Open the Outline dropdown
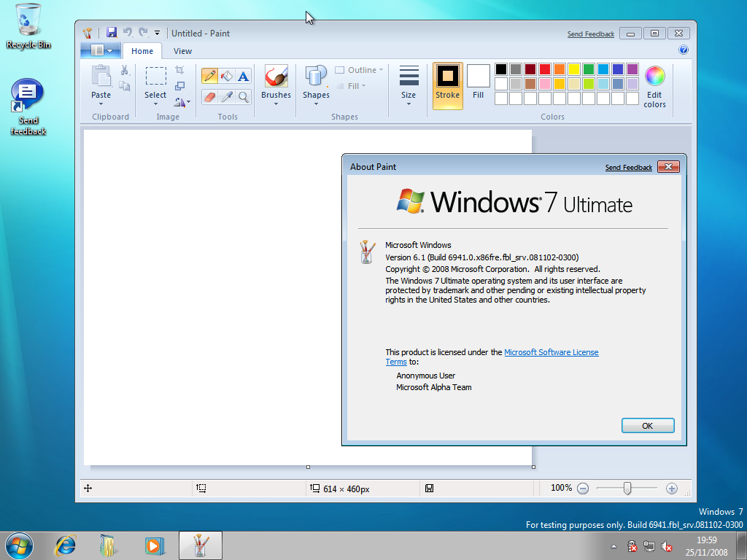The height and width of the screenshot is (560, 747). [x=359, y=70]
